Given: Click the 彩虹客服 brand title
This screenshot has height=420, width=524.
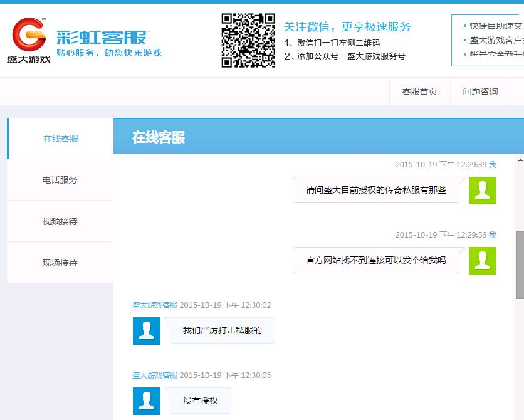Looking at the screenshot, I should [x=102, y=36].
